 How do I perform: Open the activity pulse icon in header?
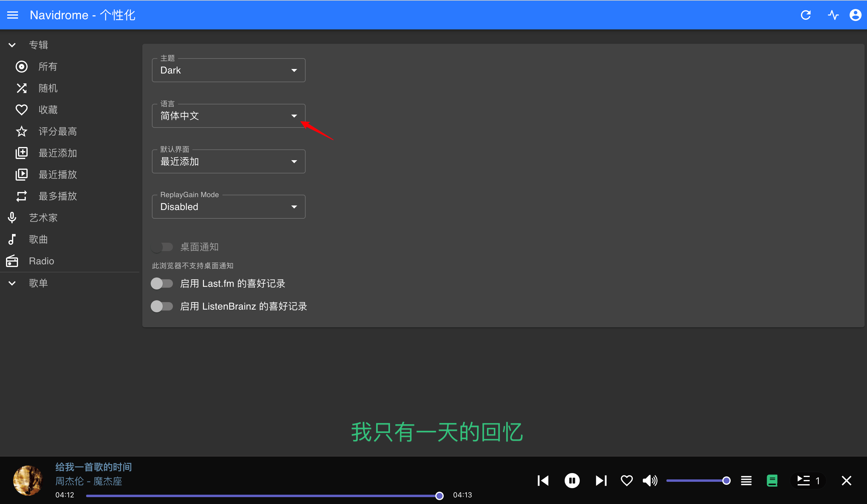coord(833,15)
